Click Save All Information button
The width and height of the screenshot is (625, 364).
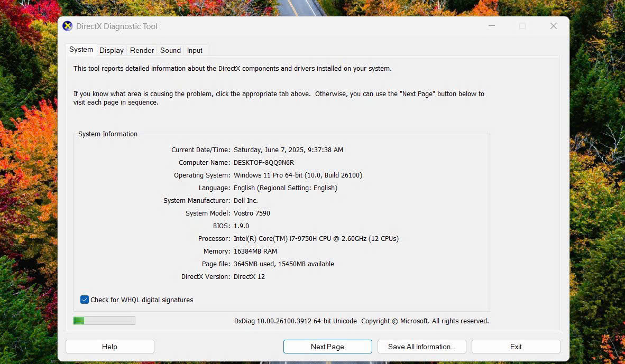(422, 347)
